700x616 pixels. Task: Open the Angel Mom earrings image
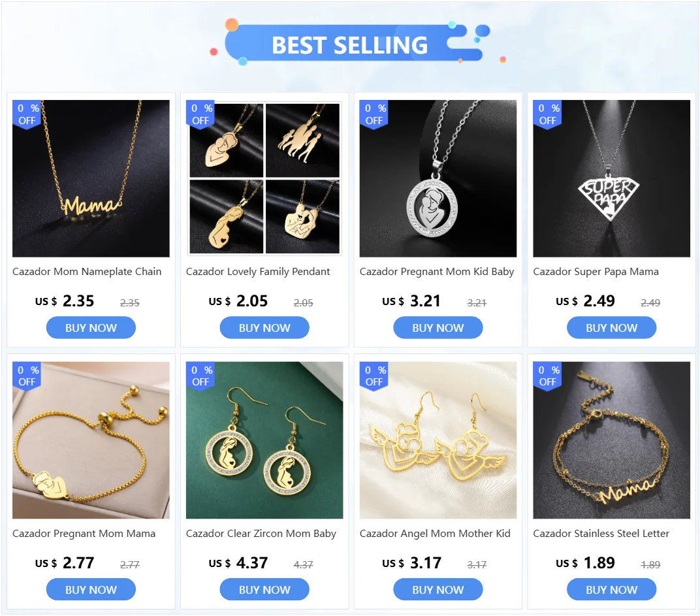[438, 440]
